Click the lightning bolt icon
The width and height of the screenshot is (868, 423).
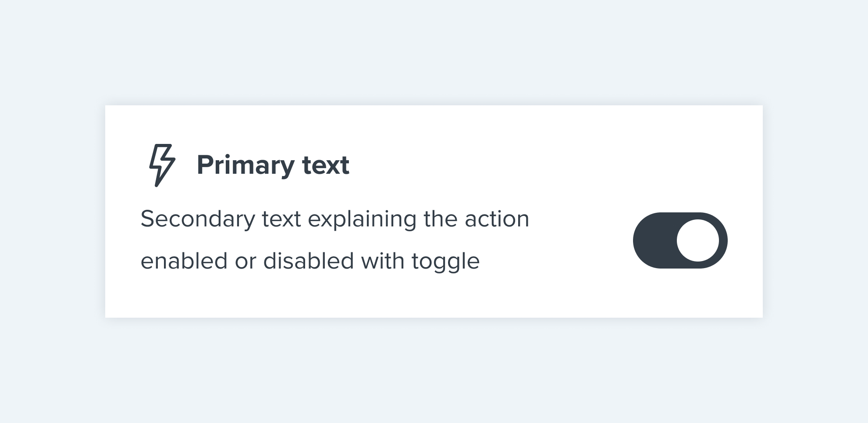162,165
